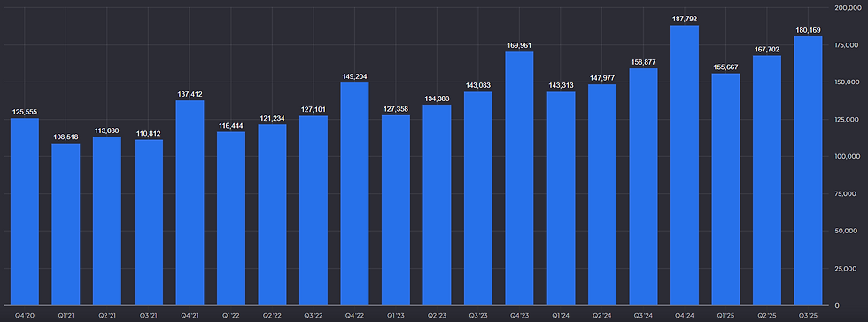The height and width of the screenshot is (322, 868).
Task: Click the value label 149,204
Action: tap(355, 76)
